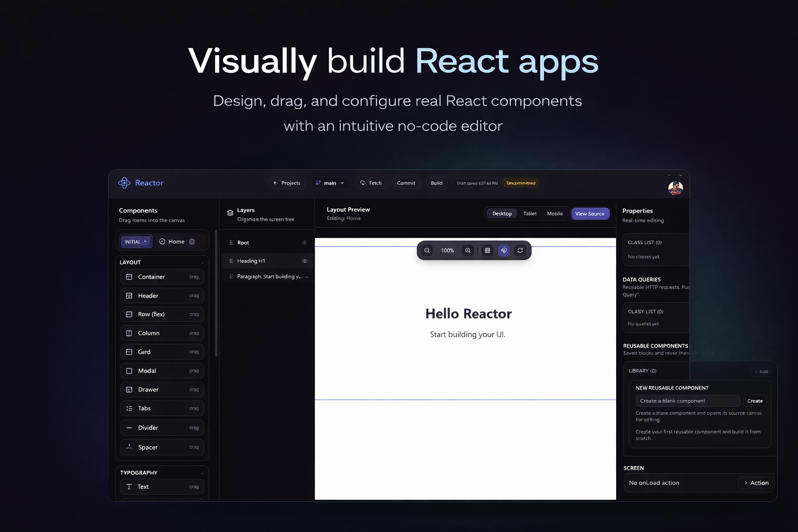Click the Create a blank component input field
This screenshot has width=798, height=532.
coord(687,401)
